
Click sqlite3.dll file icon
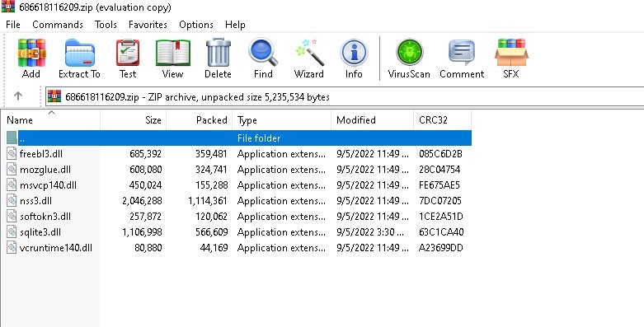[12, 231]
